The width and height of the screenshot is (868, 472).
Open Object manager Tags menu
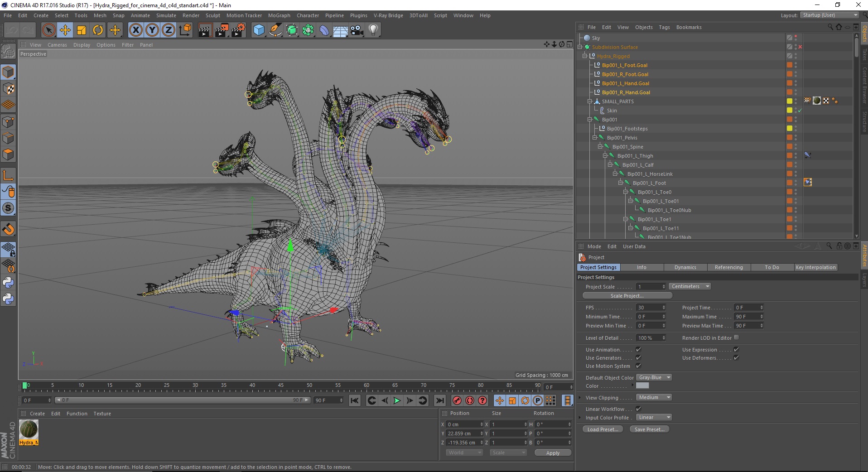coord(664,27)
